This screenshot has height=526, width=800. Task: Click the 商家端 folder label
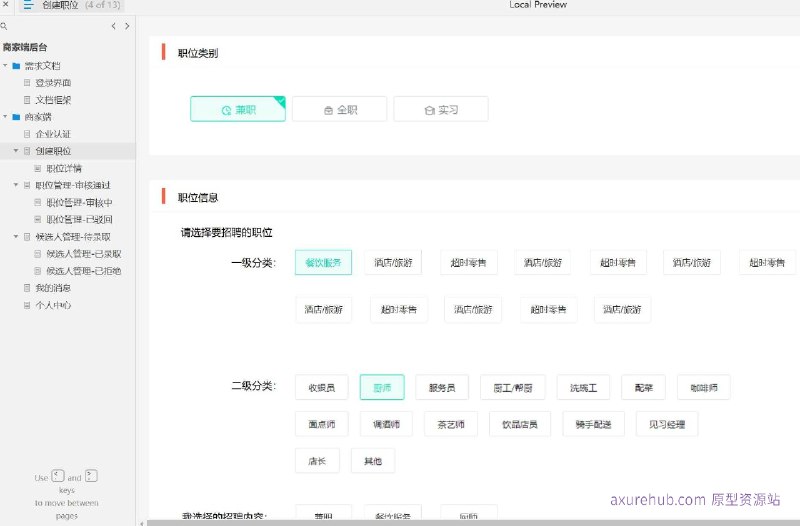click(38, 117)
